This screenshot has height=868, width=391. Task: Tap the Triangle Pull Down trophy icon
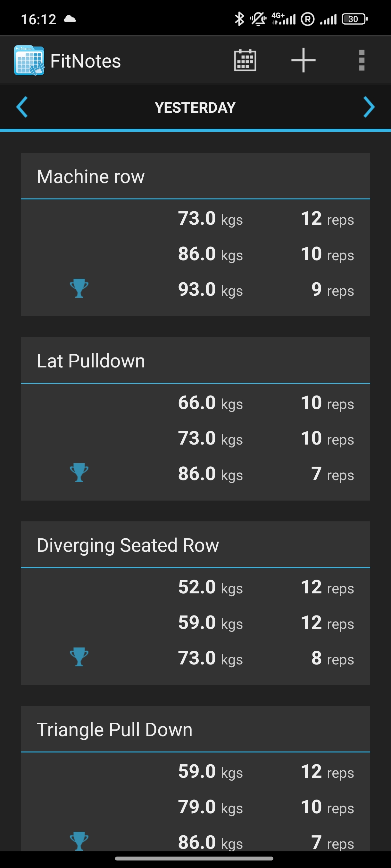pos(79,841)
